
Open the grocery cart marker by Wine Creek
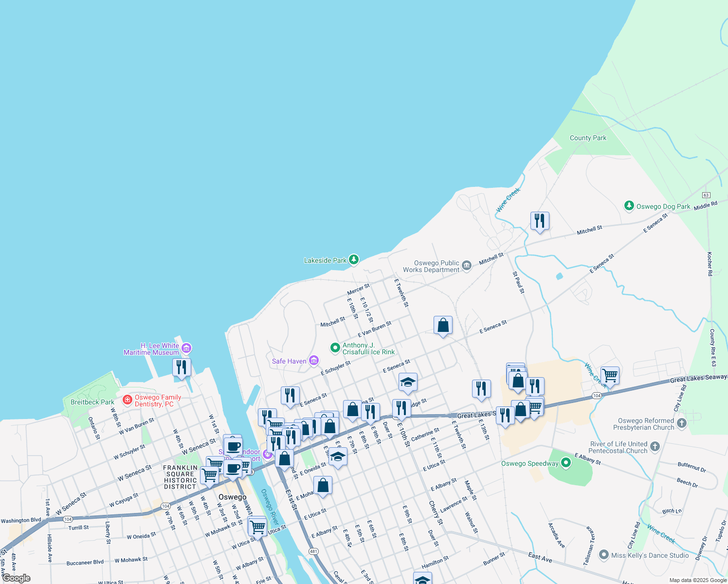coord(610,376)
